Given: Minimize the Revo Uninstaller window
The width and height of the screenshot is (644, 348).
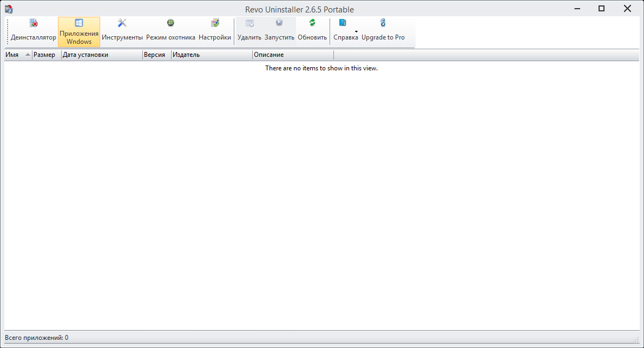Looking at the screenshot, I should (577, 9).
